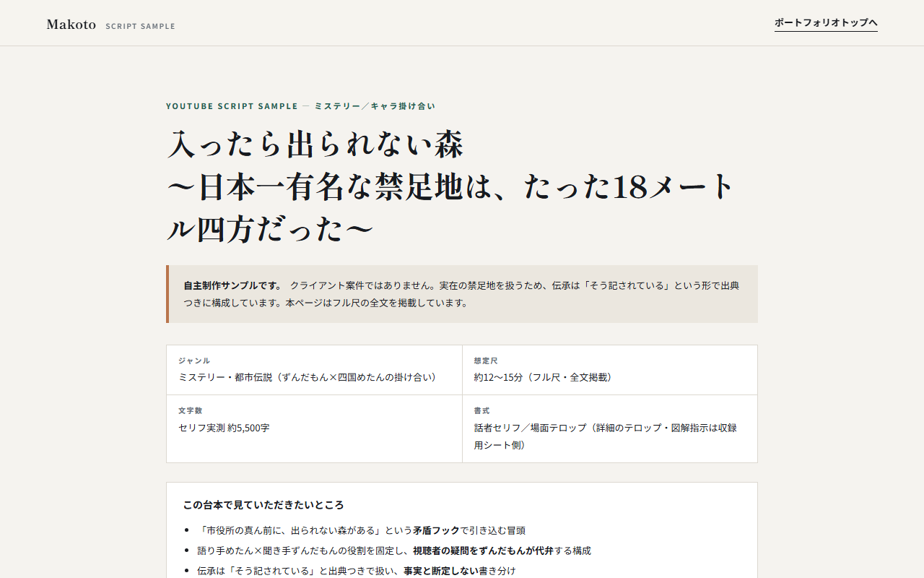The width and height of the screenshot is (924, 578).
Task: Select the セリフ実測 約5,500字 value
Action: pos(224,428)
